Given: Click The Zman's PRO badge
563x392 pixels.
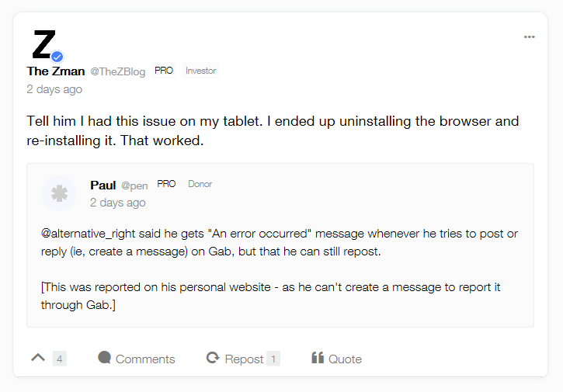Looking at the screenshot, I should click(164, 71).
